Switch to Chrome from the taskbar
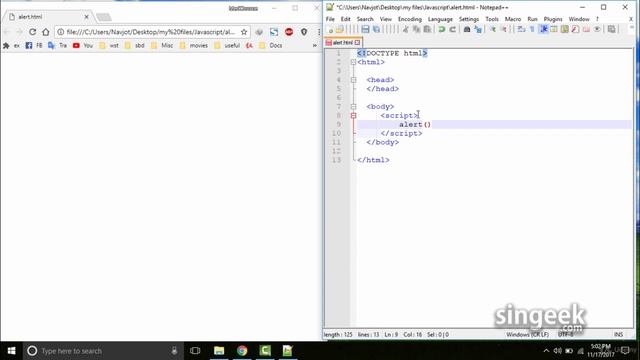 point(242,351)
